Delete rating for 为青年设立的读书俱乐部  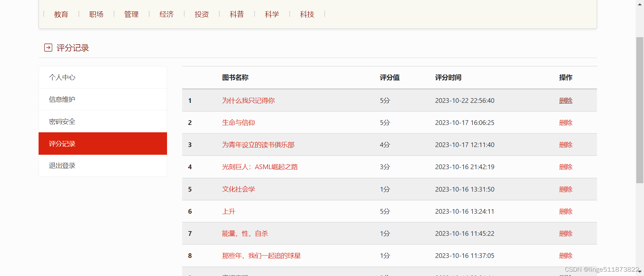pyautogui.click(x=566, y=145)
